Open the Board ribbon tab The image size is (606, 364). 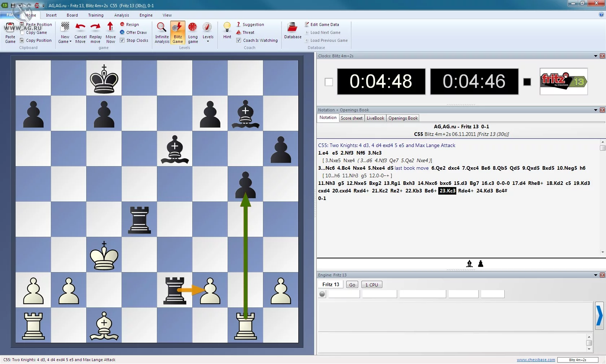pyautogui.click(x=72, y=15)
